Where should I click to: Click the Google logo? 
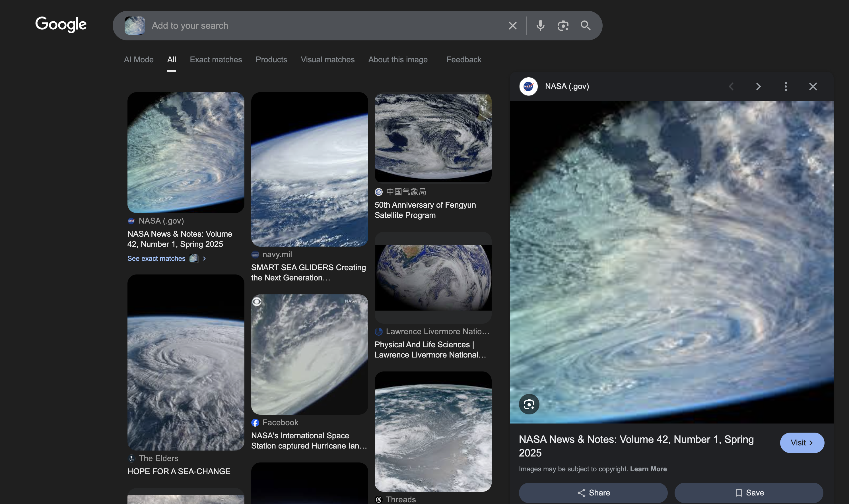click(61, 24)
